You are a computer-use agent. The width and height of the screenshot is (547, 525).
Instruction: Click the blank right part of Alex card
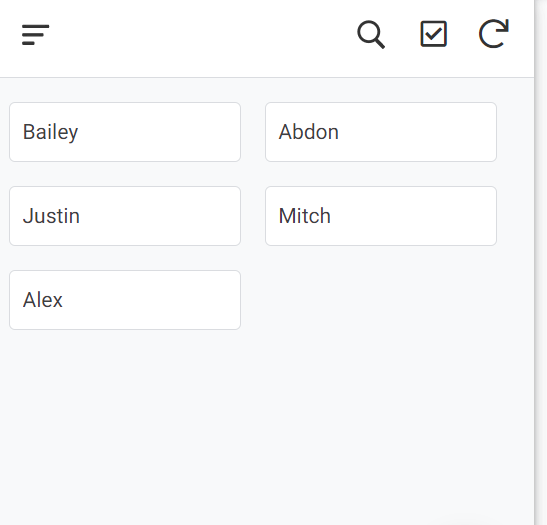(152, 300)
